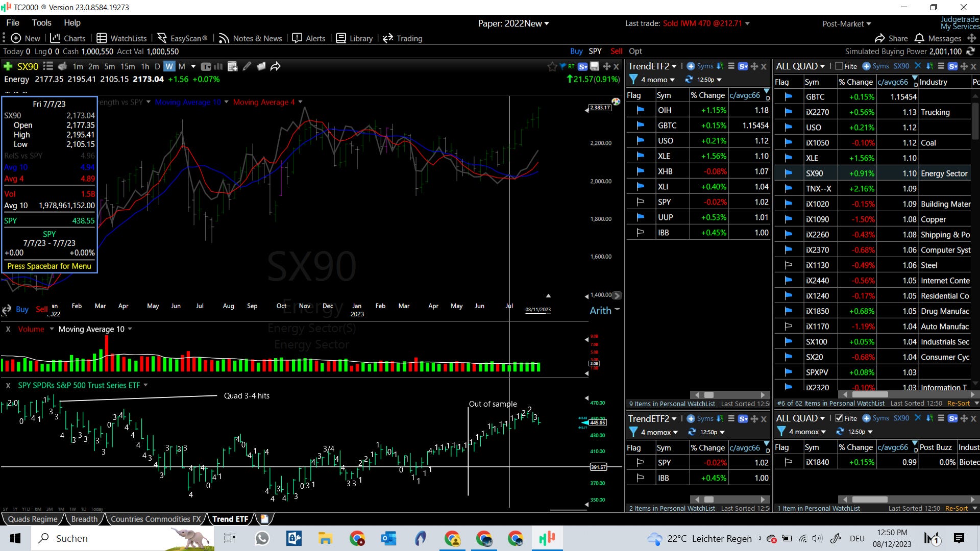Viewport: 980px width, 551px height.
Task: Enable the Filte checkbox in top ALL QUAD
Action: pyautogui.click(x=839, y=66)
